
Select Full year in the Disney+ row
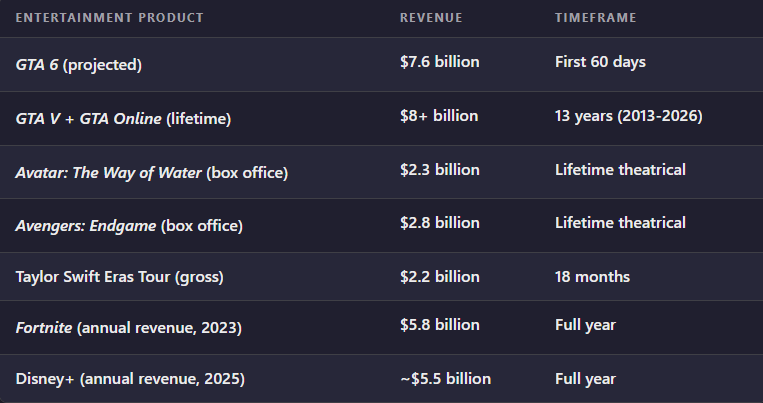(x=585, y=379)
